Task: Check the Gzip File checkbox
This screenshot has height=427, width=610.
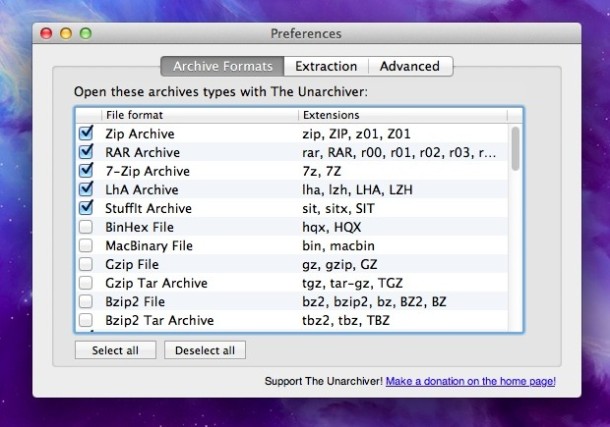Action: (x=86, y=264)
